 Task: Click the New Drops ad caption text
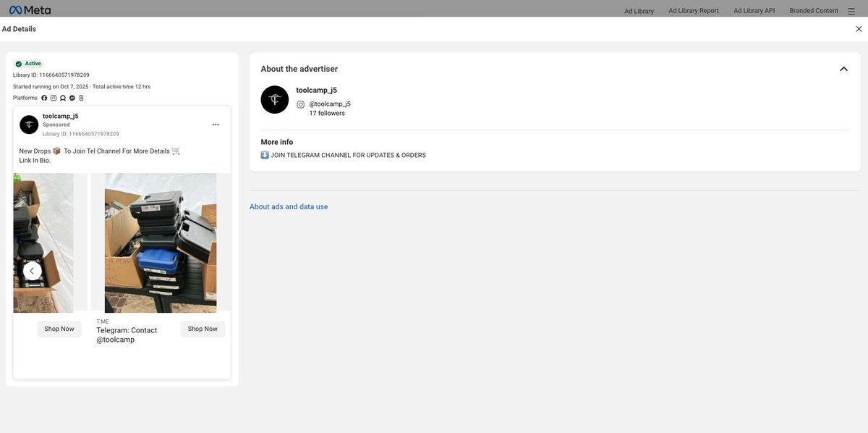pyautogui.click(x=100, y=156)
